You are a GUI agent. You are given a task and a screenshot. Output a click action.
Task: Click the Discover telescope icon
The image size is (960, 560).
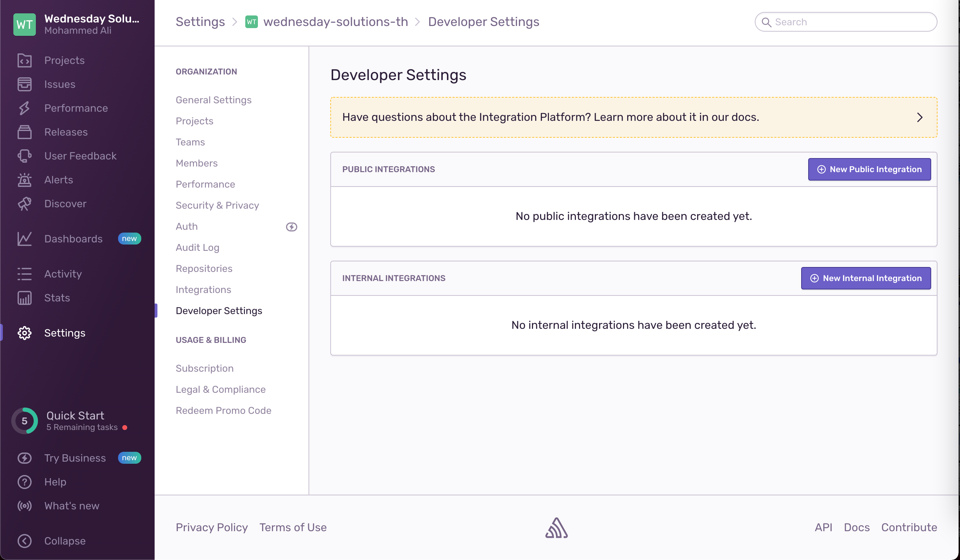point(24,204)
